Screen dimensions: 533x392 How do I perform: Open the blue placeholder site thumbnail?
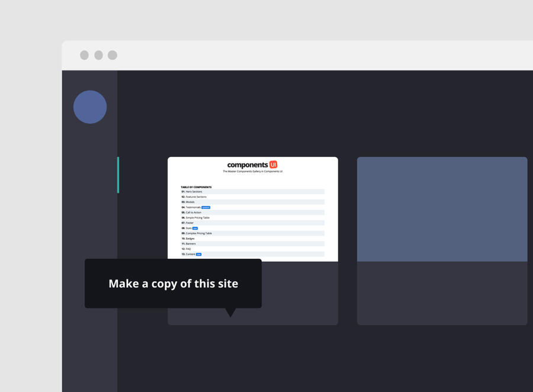tap(442, 209)
